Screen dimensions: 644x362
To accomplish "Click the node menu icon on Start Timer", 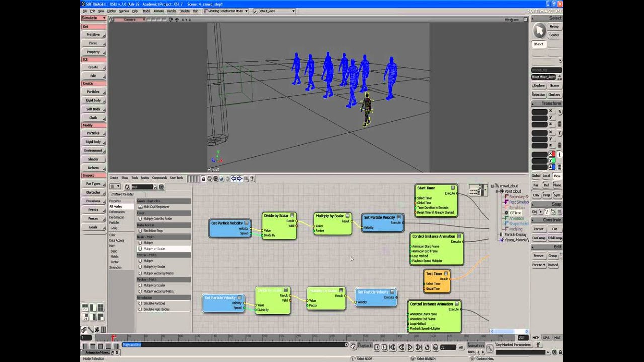I will pos(453,188).
